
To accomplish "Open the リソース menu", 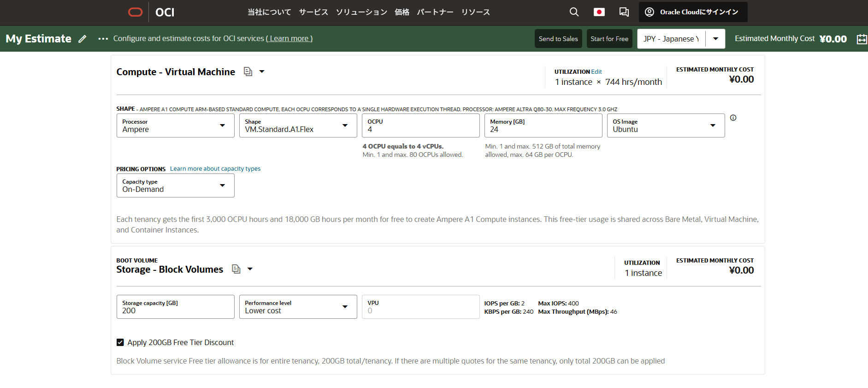I will [x=476, y=12].
